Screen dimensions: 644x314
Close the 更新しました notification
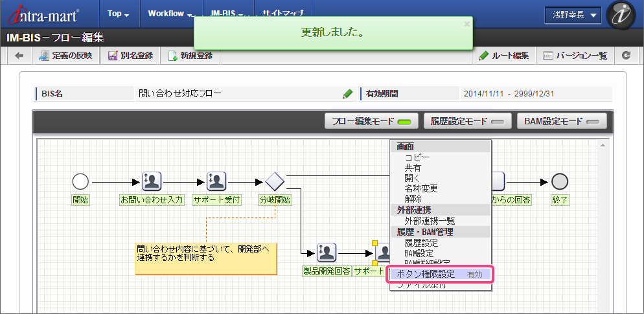tap(466, 24)
